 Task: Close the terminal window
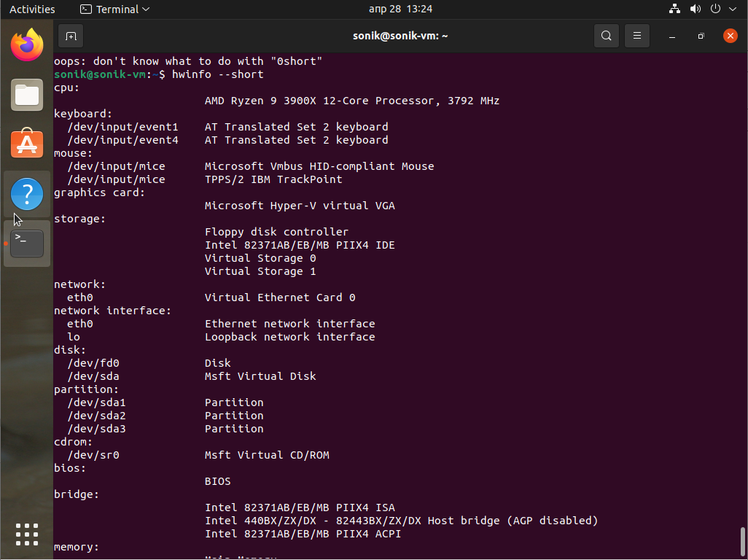730,36
